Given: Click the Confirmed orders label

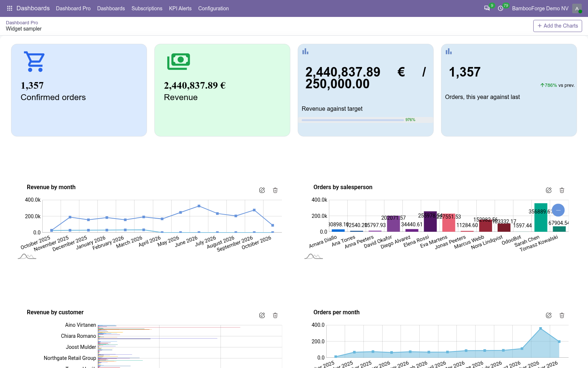Looking at the screenshot, I should click(x=53, y=97).
